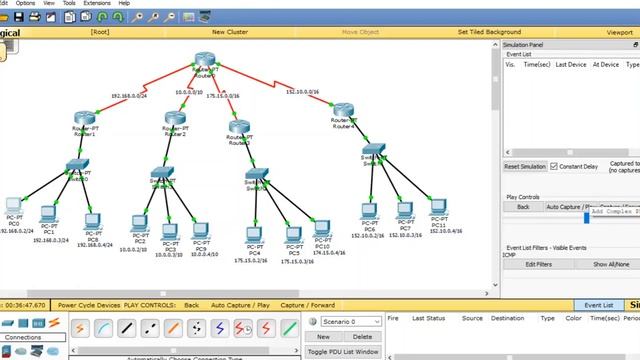Click Auto Capture / Play in bottom bar
Viewport: 640px width, 360px height.
(240, 305)
